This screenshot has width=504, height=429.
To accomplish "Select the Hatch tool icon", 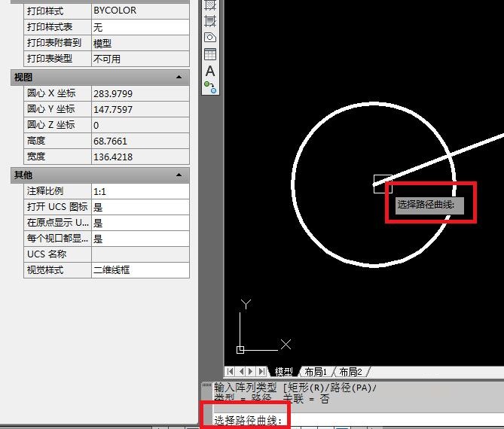I will click(210, 5).
